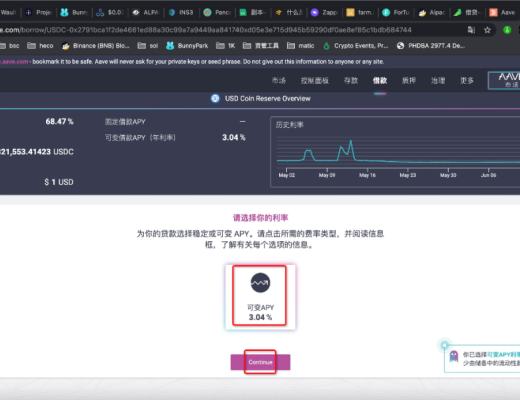Screen dimensions: 520x400
Task: Click the 固定借款APY label
Action: pyautogui.click(x=125, y=122)
